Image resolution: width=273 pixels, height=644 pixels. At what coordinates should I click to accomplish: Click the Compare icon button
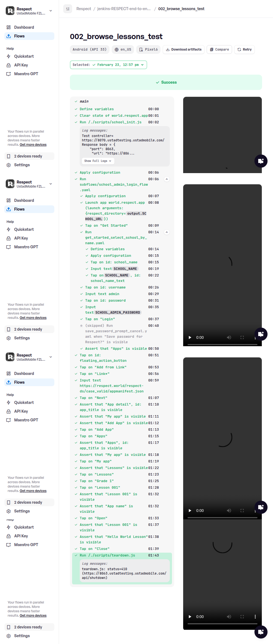(212, 49)
